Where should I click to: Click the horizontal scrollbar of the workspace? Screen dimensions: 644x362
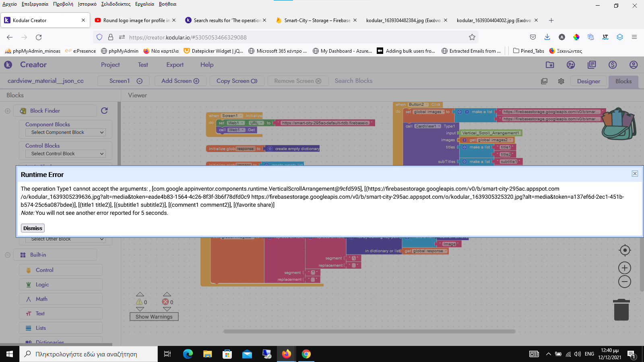[369, 331]
